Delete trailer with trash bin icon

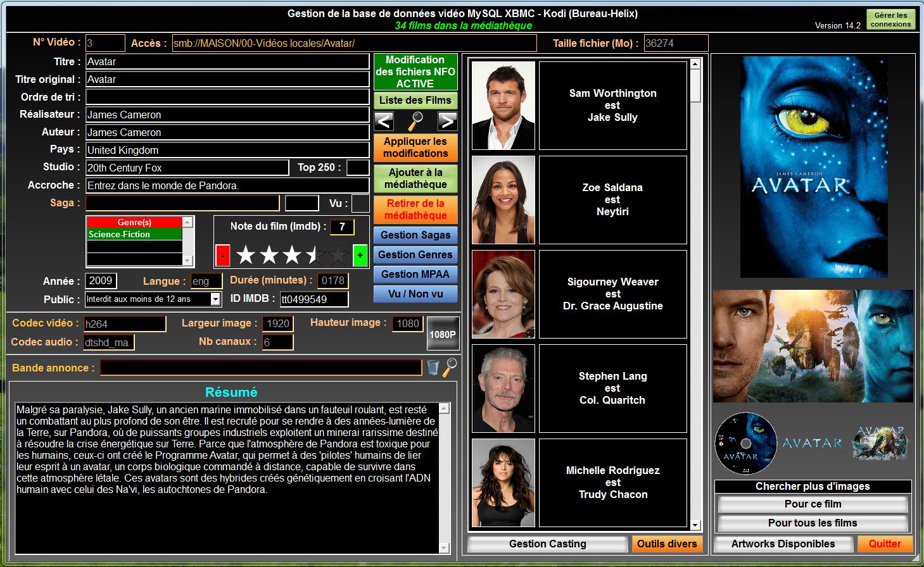pyautogui.click(x=433, y=368)
